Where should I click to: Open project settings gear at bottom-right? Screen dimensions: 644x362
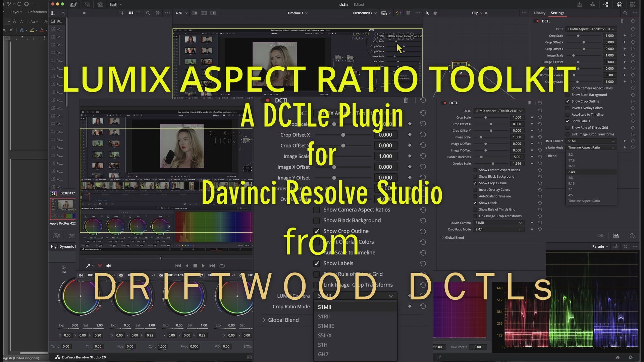point(631,357)
